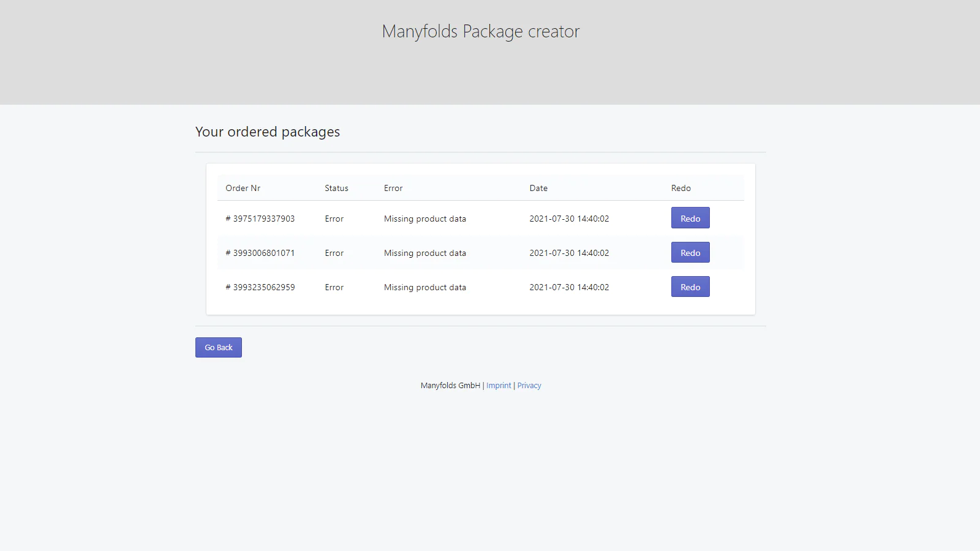Screen dimensions: 980x551
Task: Click Missing product data for order 3993006801071
Action: [425, 253]
